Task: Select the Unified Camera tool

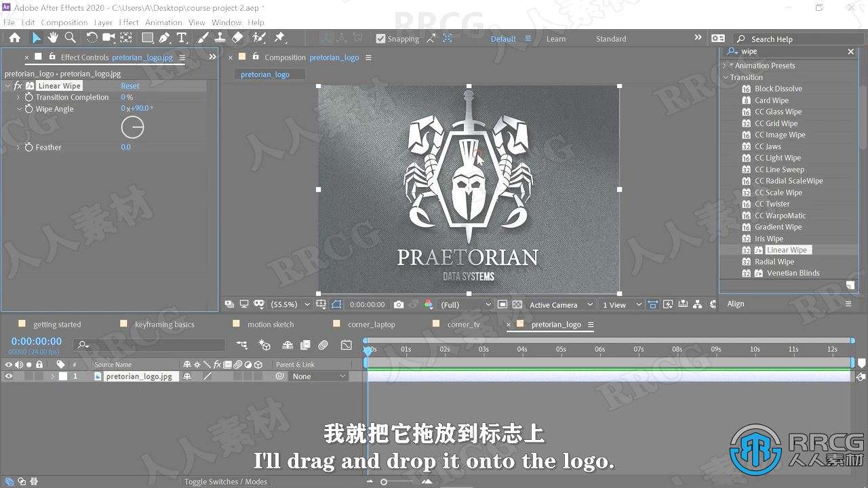Action: (x=108, y=38)
